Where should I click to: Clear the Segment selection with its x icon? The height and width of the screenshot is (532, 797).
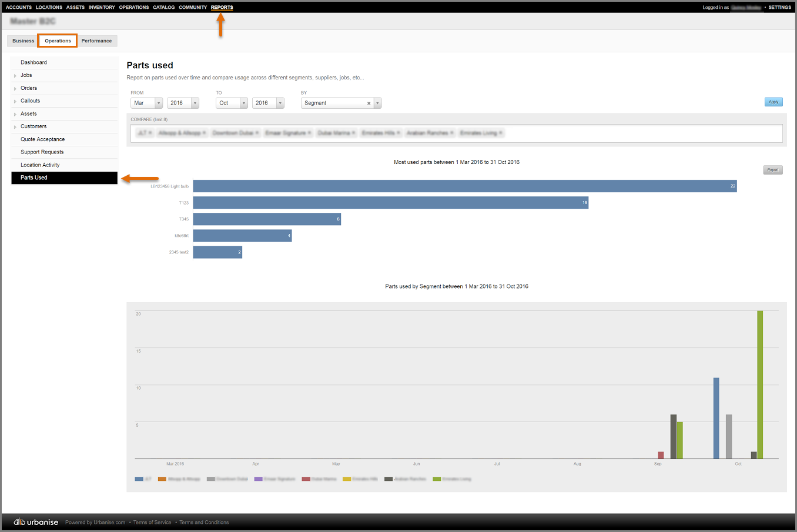[369, 103]
